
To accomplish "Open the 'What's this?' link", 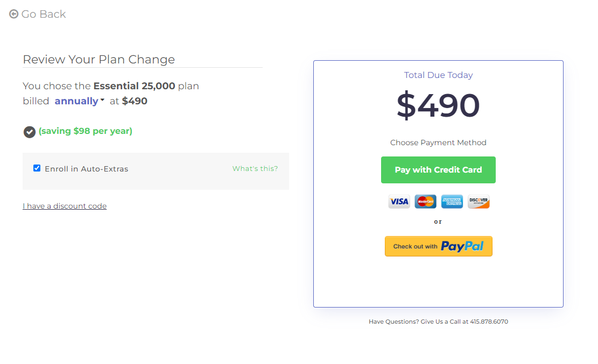I will (x=255, y=169).
